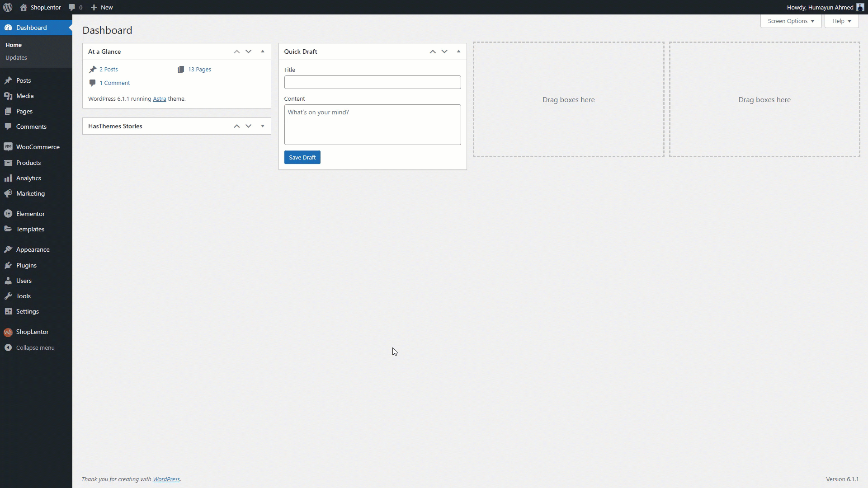Open Plugins from the sidebar

[x=26, y=265]
